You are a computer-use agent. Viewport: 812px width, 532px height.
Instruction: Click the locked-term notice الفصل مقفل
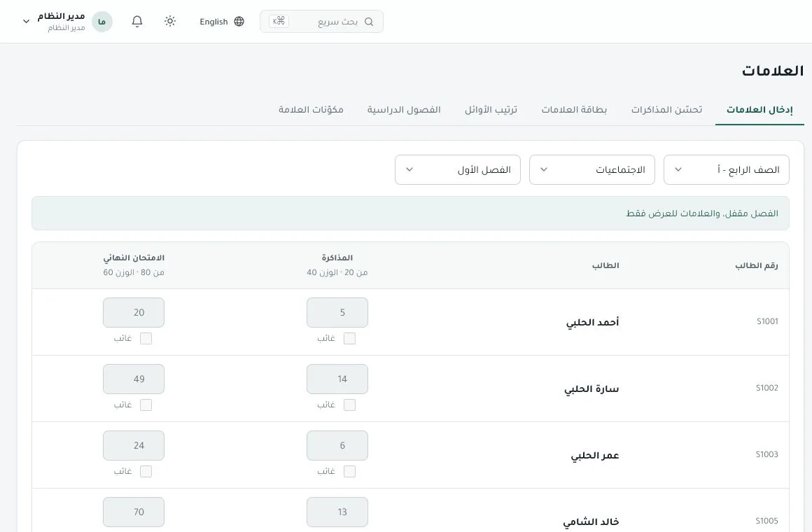[410, 213]
